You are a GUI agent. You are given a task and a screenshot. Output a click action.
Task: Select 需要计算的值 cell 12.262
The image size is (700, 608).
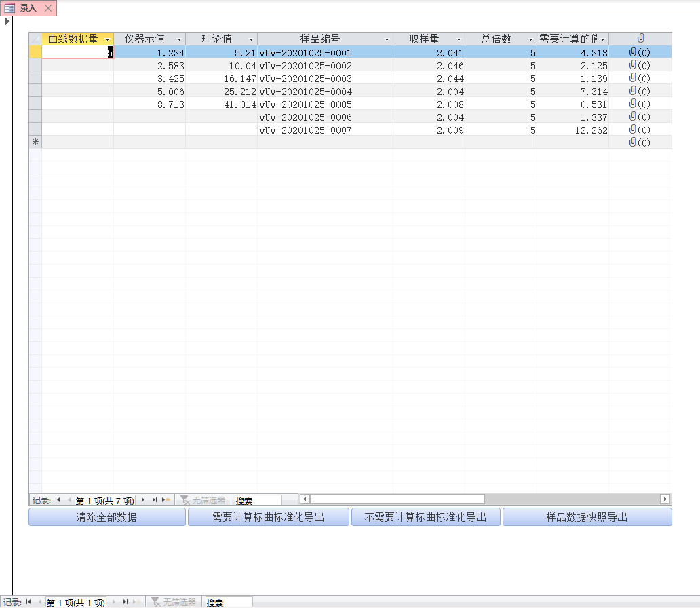572,130
